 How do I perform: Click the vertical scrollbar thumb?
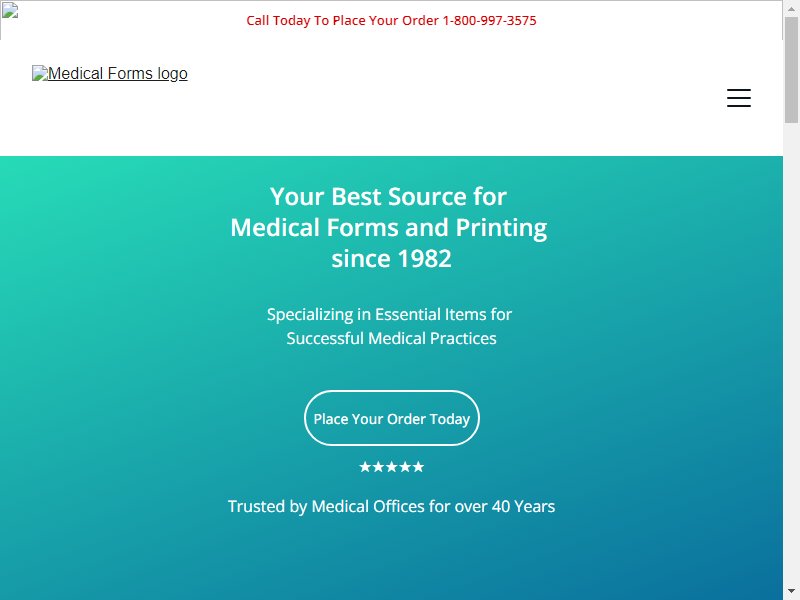[x=791, y=70]
